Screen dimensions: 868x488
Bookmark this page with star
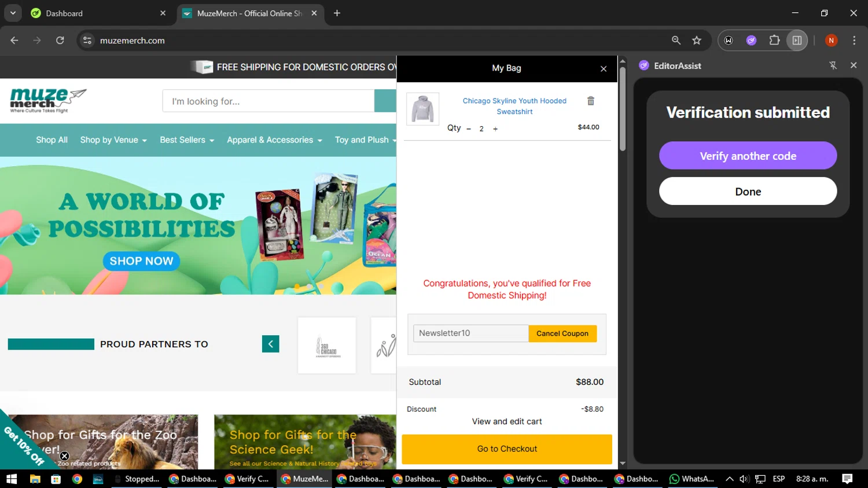coord(697,41)
